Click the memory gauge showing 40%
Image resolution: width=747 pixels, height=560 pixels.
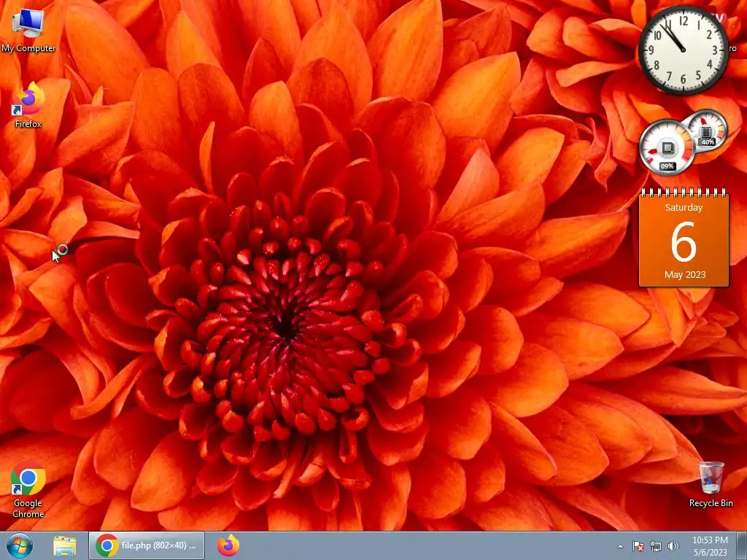[708, 130]
